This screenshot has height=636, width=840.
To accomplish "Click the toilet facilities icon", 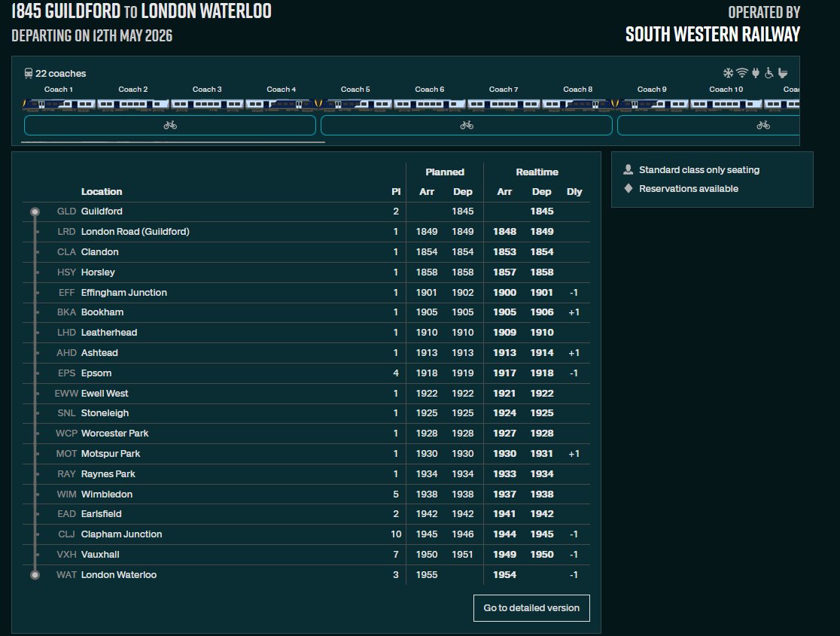I will (784, 73).
